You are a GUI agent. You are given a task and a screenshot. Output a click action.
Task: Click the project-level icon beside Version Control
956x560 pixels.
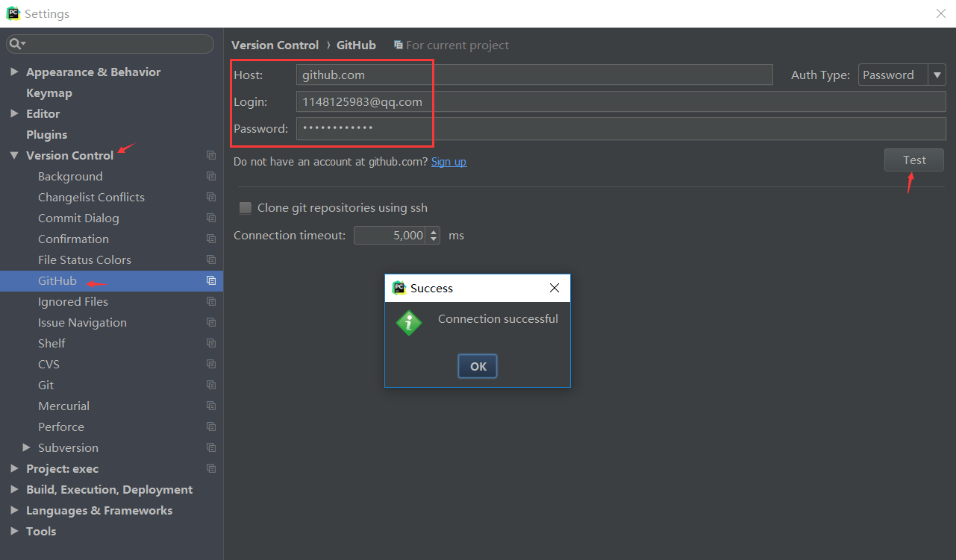pyautogui.click(x=211, y=156)
